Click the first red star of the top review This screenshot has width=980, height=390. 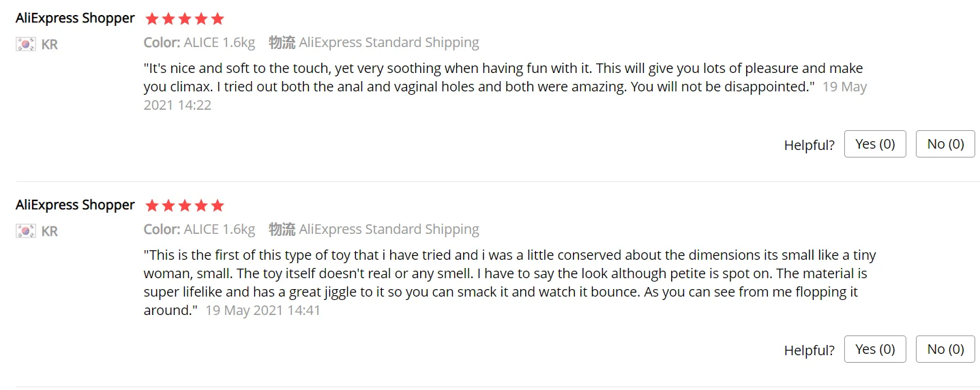152,19
